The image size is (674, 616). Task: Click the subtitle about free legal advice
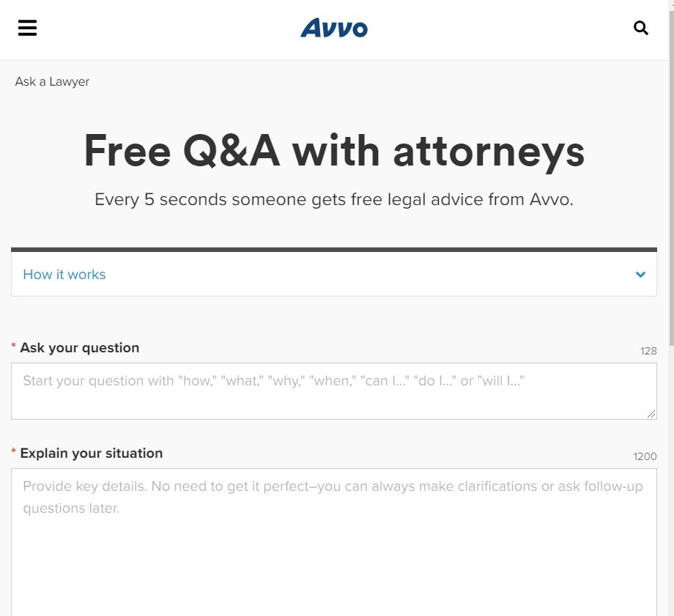(334, 198)
